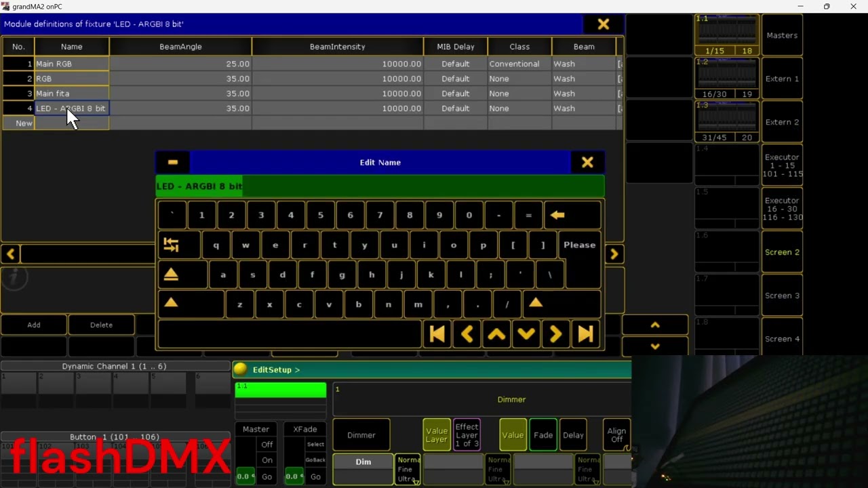Screen dimensions: 868x488
Task: Toggle the Delay button
Action: [573, 435]
